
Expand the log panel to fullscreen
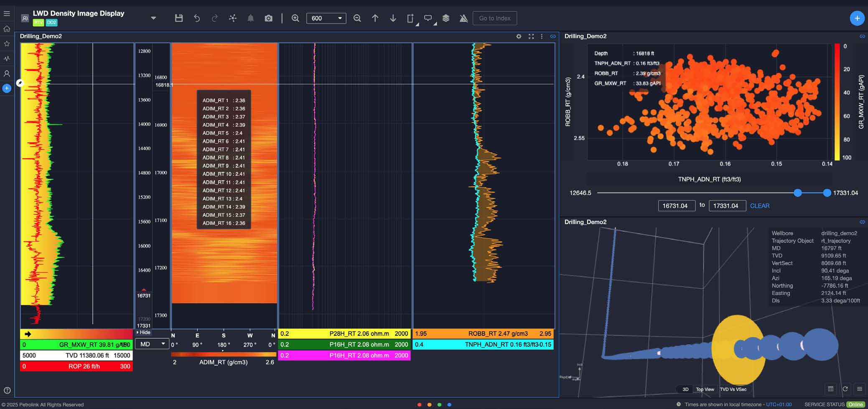click(x=531, y=36)
